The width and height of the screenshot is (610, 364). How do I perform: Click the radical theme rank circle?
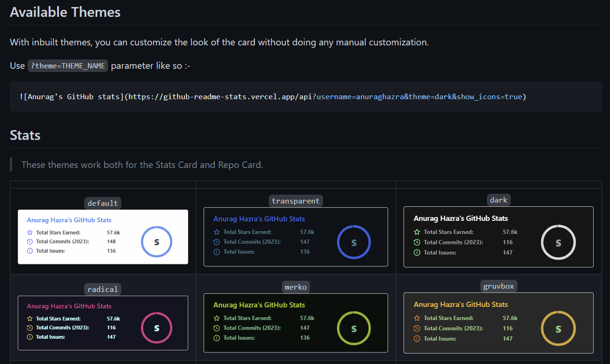tap(157, 328)
